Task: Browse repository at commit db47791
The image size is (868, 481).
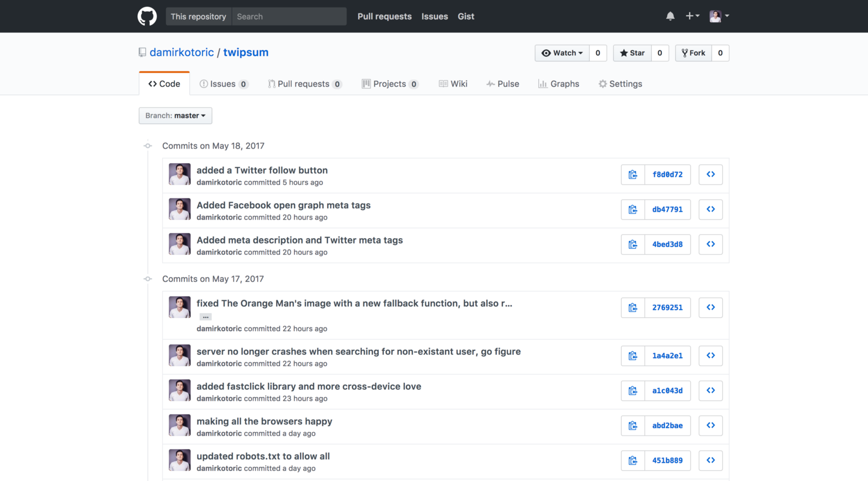Action: tap(710, 209)
